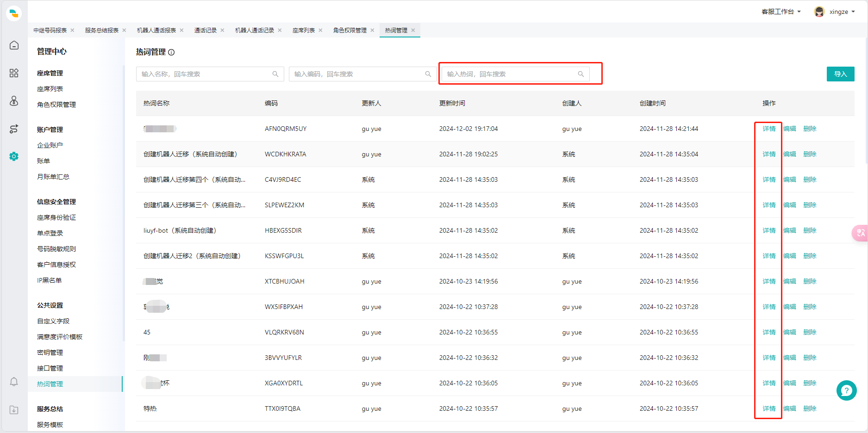The image size is (868, 433).
Task: Click search icon in the name search box
Action: [x=275, y=74]
